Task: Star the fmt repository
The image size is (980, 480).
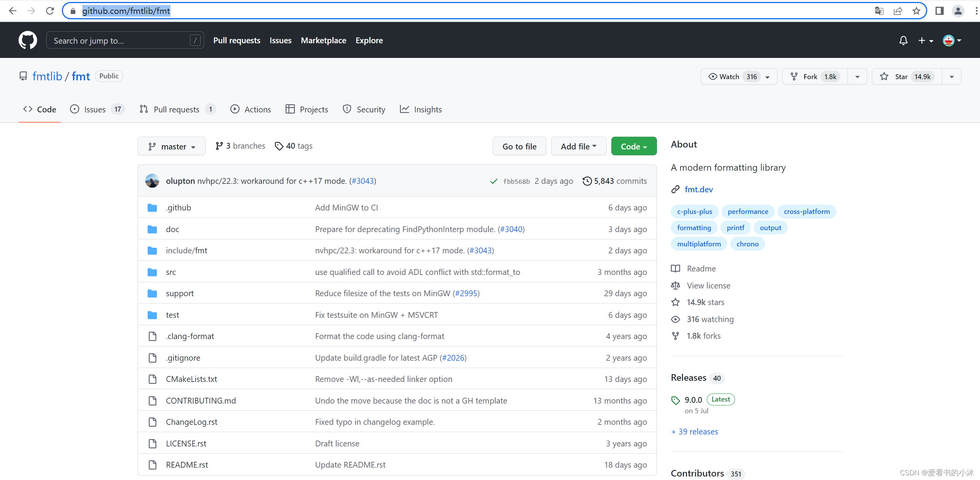Action: click(x=907, y=76)
